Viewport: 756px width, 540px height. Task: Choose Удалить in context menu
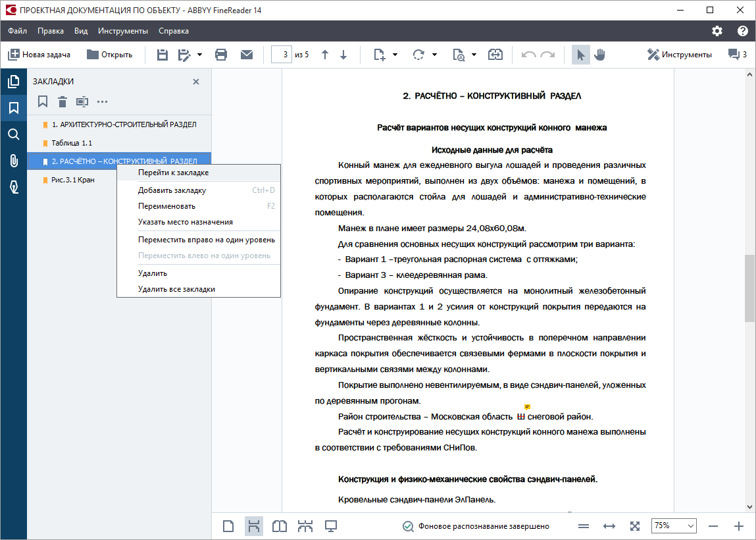coord(199,273)
